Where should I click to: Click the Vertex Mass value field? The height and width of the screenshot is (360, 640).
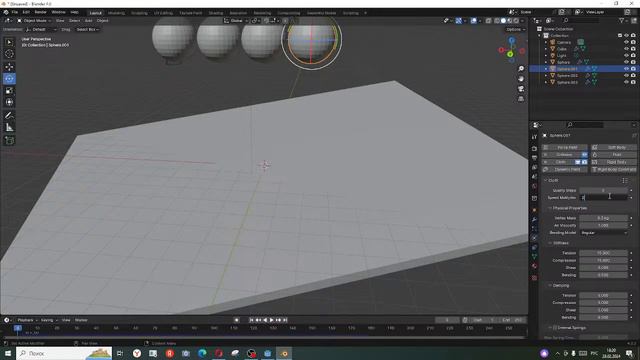(x=604, y=218)
